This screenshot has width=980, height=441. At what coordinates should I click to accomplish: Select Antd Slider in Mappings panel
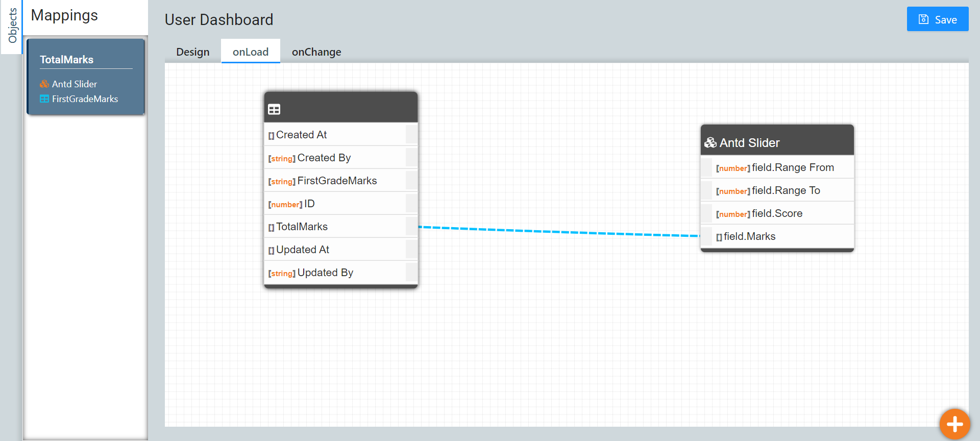tap(74, 84)
